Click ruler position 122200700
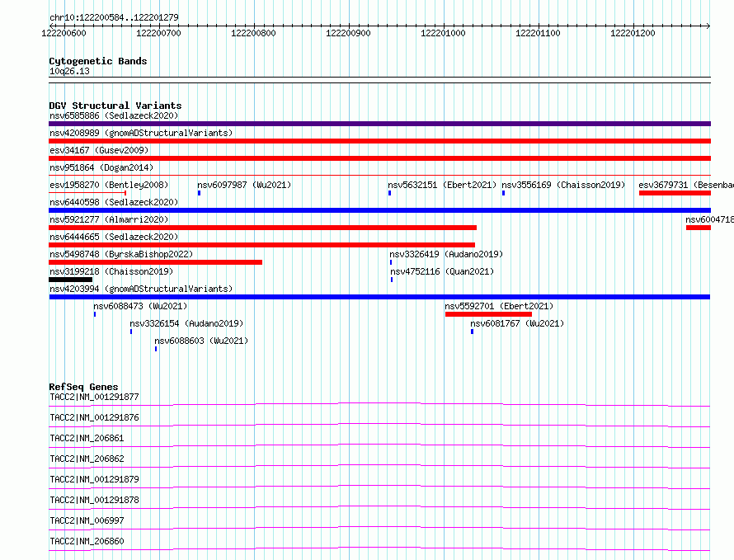Viewport: 734px width, 560px height. click(158, 33)
